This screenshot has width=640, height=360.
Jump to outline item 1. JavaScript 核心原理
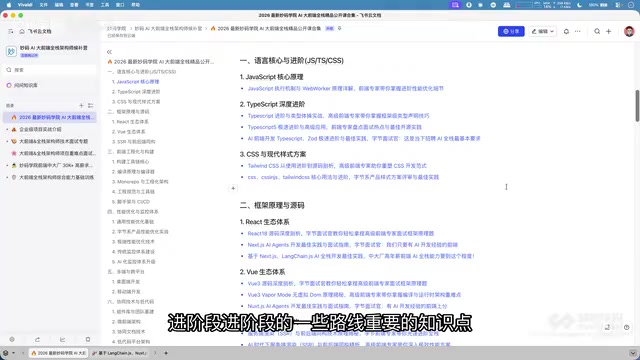[x=136, y=82]
